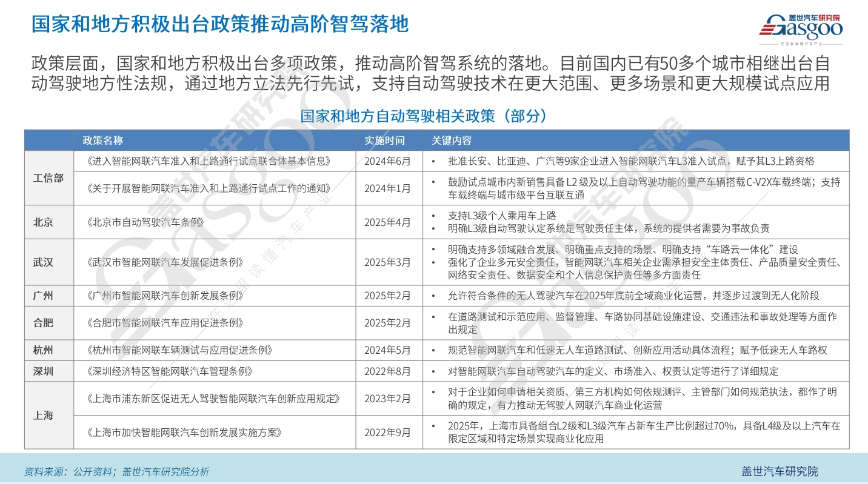The width and height of the screenshot is (868, 484).
Task: Select the 关键内容 column header
Action: click(452, 141)
